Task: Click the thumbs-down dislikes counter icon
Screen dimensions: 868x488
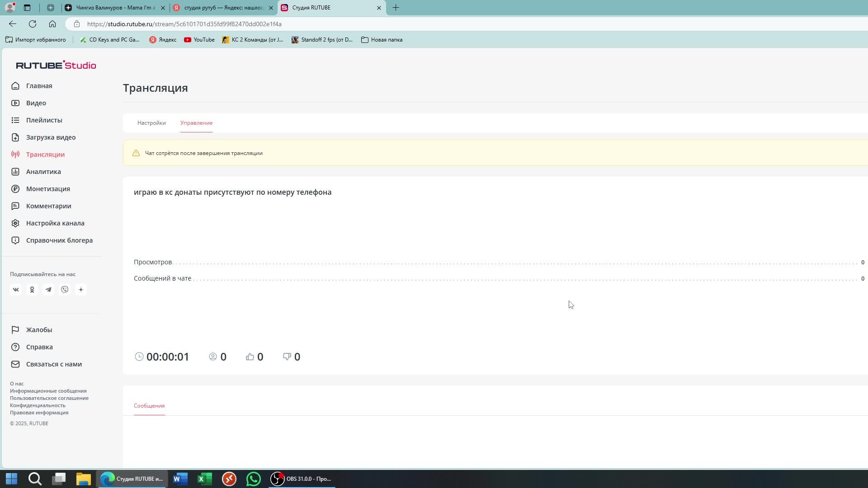Action: pos(287,357)
